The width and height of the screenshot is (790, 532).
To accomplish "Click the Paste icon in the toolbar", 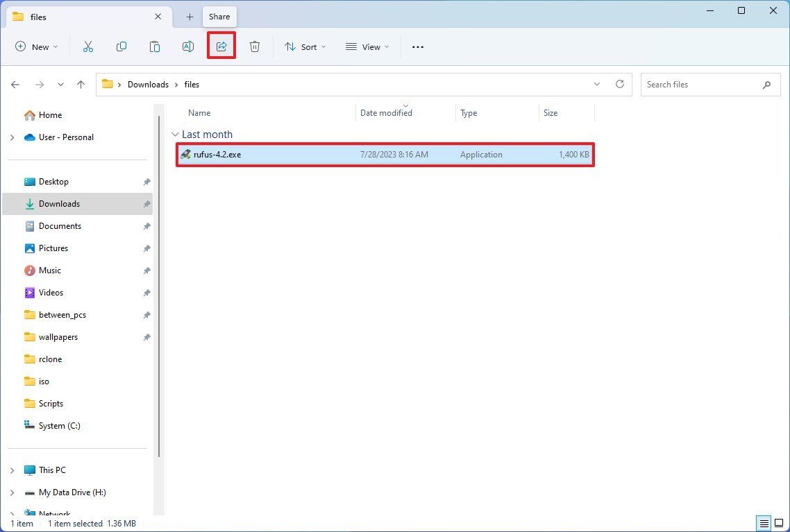I will (155, 46).
